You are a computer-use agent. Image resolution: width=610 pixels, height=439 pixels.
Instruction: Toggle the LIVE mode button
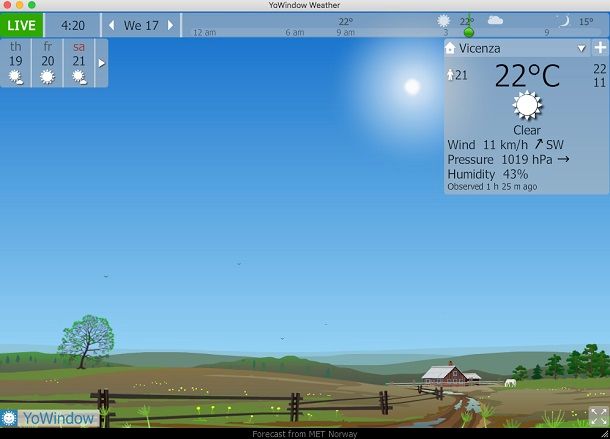click(x=21, y=25)
